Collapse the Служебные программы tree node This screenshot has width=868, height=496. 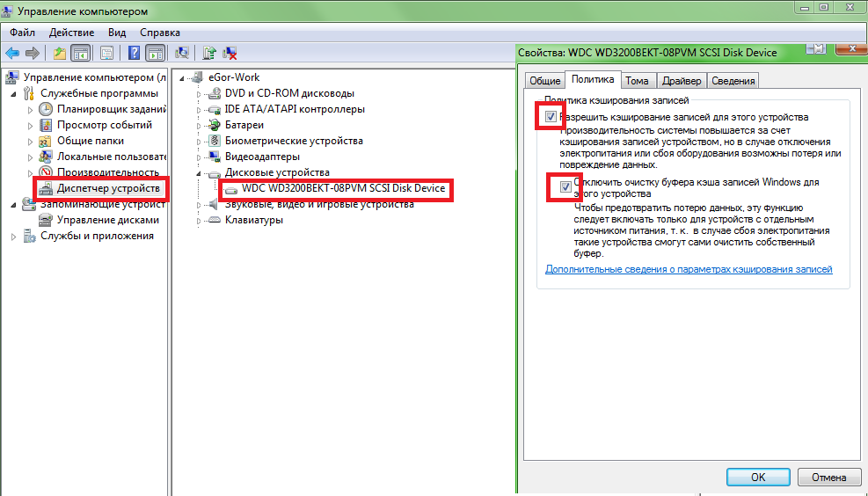click(x=14, y=93)
